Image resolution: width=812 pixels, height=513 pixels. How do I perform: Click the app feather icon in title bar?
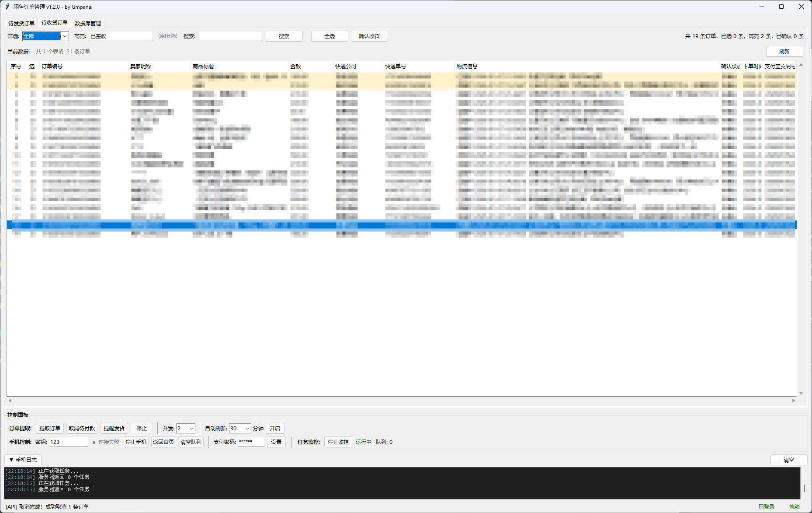click(7, 7)
